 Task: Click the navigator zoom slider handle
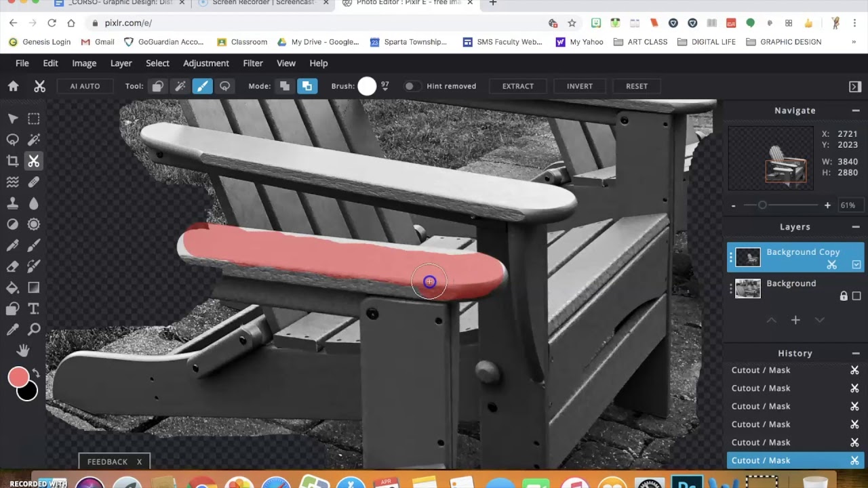(762, 205)
